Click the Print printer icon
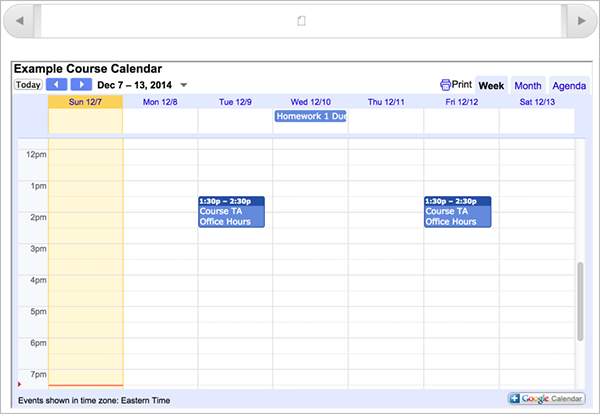Viewport: 600px width, 414px height. 445,85
